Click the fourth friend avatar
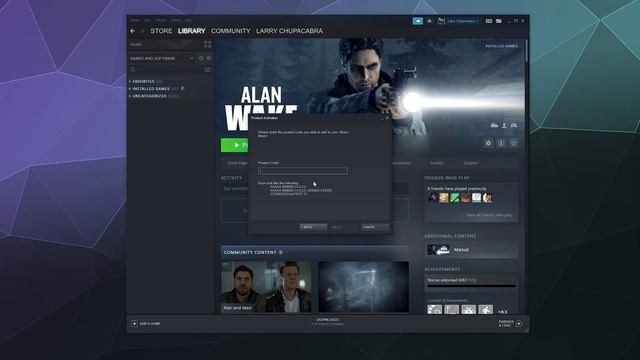Image resolution: width=640 pixels, height=360 pixels. tap(466, 198)
